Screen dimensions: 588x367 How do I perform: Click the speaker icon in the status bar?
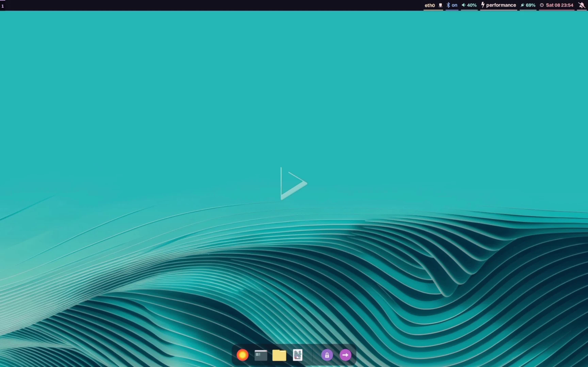(x=464, y=5)
